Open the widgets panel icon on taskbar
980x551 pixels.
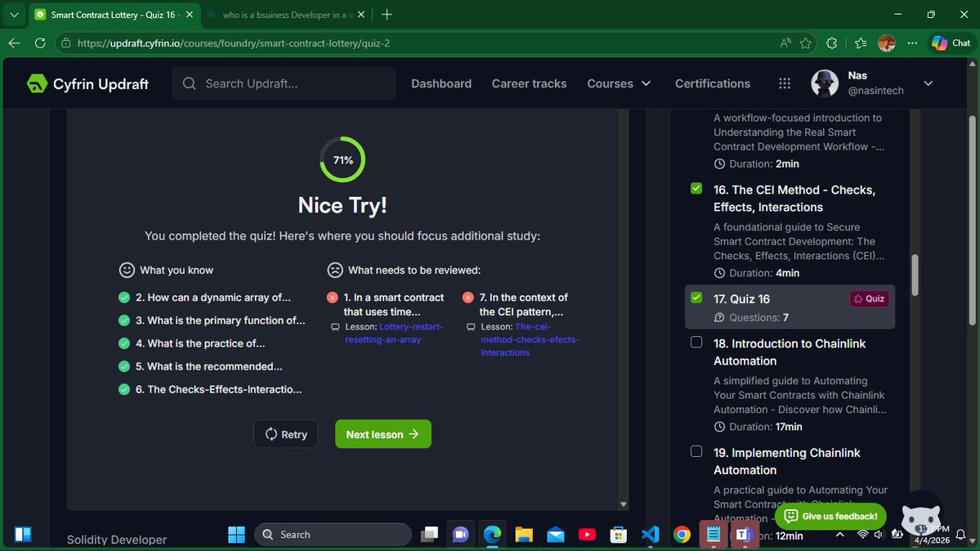click(23, 534)
